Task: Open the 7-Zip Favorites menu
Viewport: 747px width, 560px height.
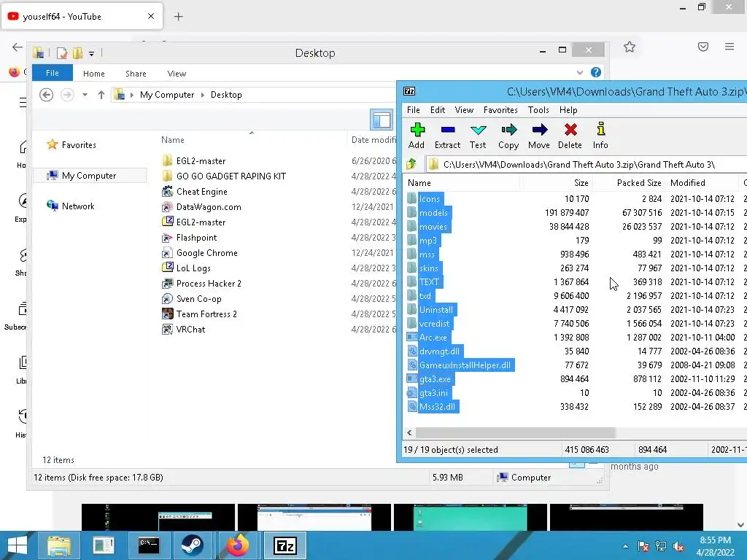Action: 500,110
